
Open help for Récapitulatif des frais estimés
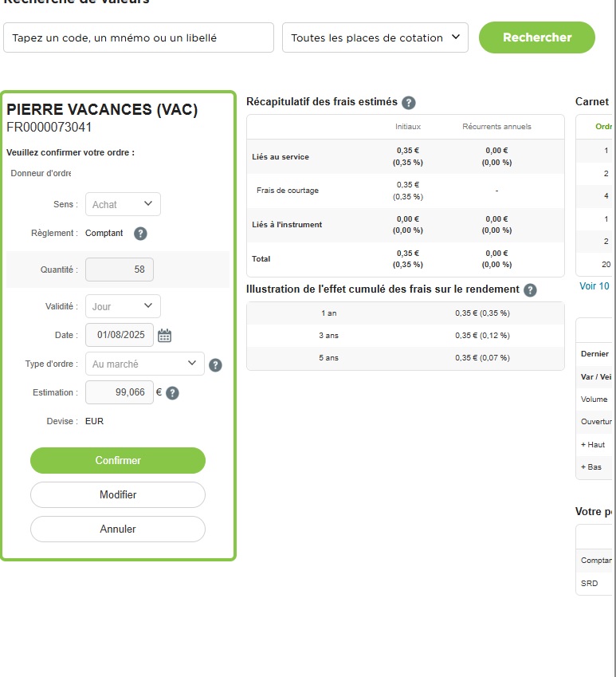[x=409, y=103]
